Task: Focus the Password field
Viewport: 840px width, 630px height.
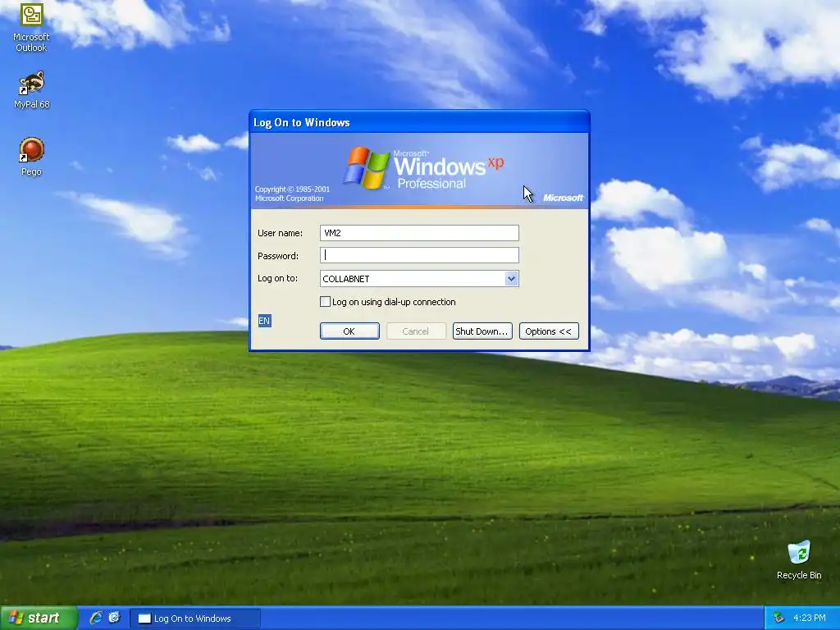Action: coord(419,255)
